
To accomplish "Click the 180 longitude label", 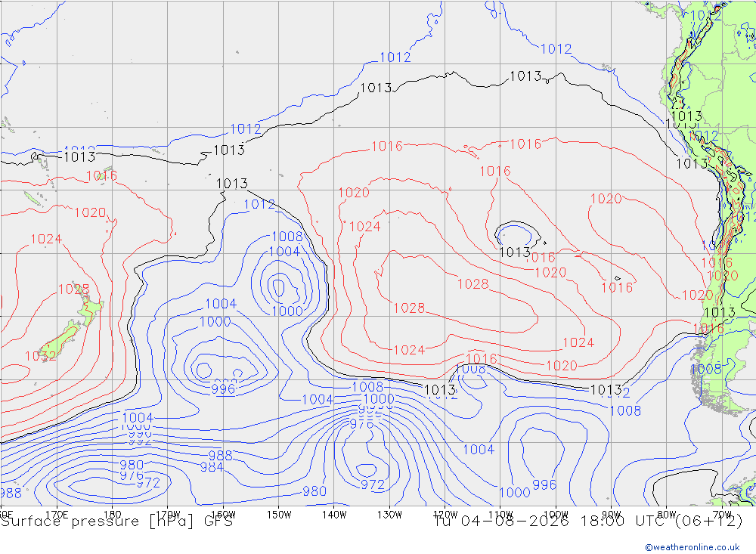I will pos(113,515).
